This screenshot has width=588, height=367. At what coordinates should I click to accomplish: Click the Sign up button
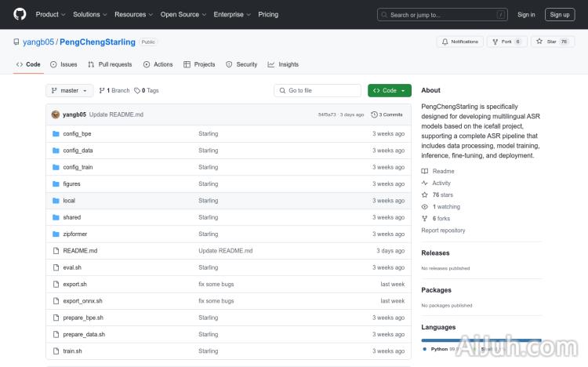click(560, 14)
